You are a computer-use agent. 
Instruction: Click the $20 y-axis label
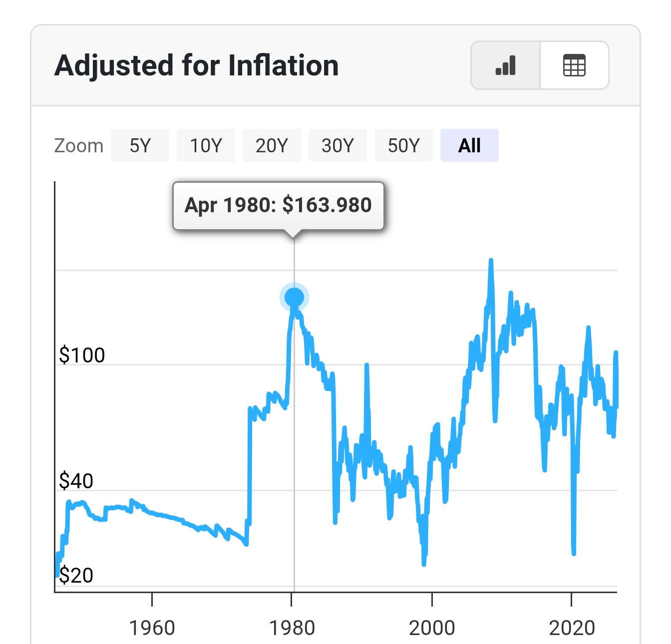click(76, 575)
